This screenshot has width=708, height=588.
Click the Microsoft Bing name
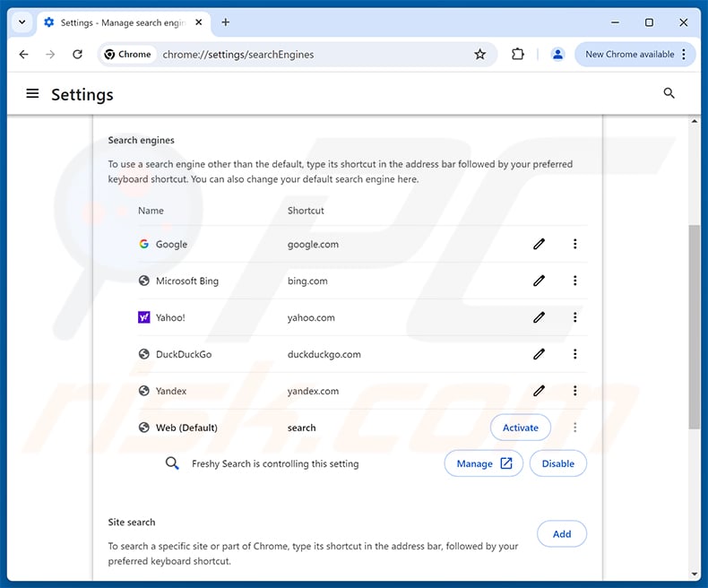pyautogui.click(x=187, y=281)
